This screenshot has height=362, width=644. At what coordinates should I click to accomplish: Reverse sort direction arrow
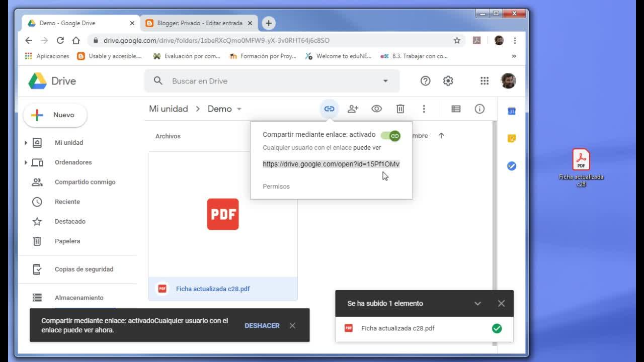point(441,136)
